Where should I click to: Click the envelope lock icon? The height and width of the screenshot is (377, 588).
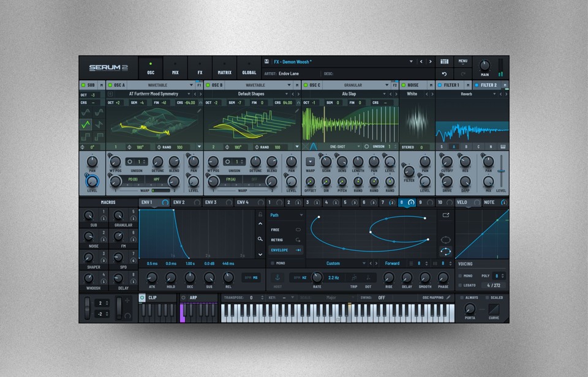coord(260,214)
